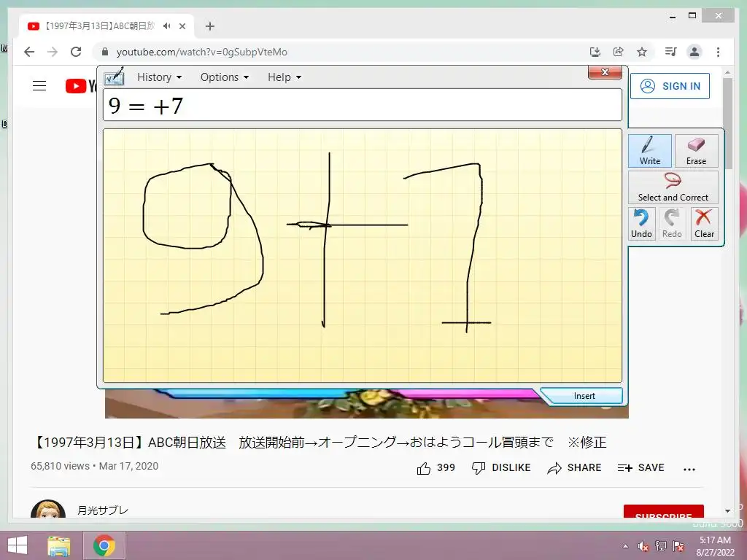
Task: Click the recognized equation preview field
Action: click(363, 105)
